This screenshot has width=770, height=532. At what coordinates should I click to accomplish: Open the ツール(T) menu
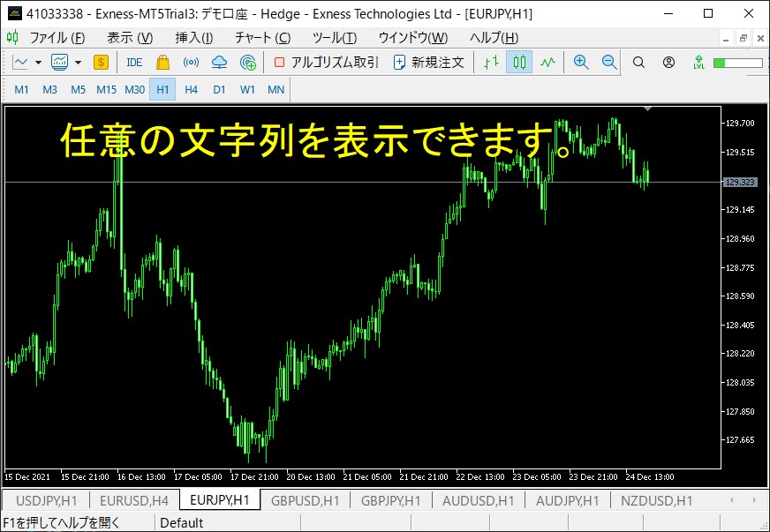tap(335, 38)
